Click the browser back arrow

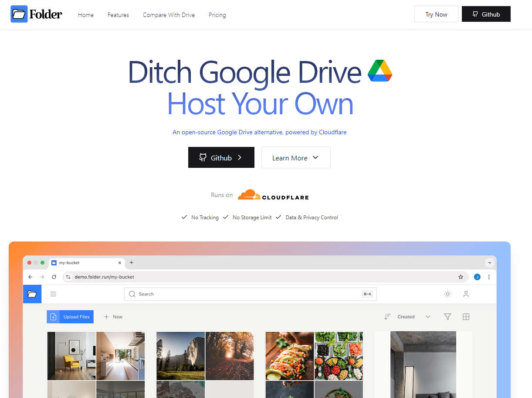[30, 277]
